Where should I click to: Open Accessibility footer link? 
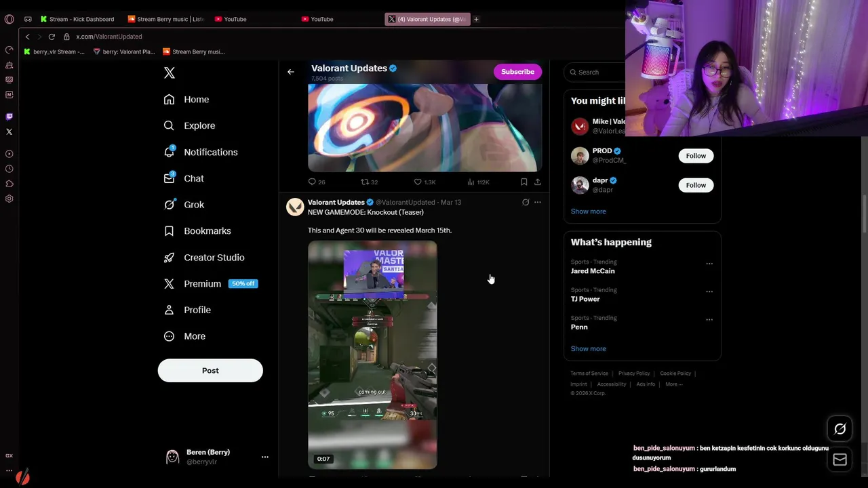coord(612,384)
